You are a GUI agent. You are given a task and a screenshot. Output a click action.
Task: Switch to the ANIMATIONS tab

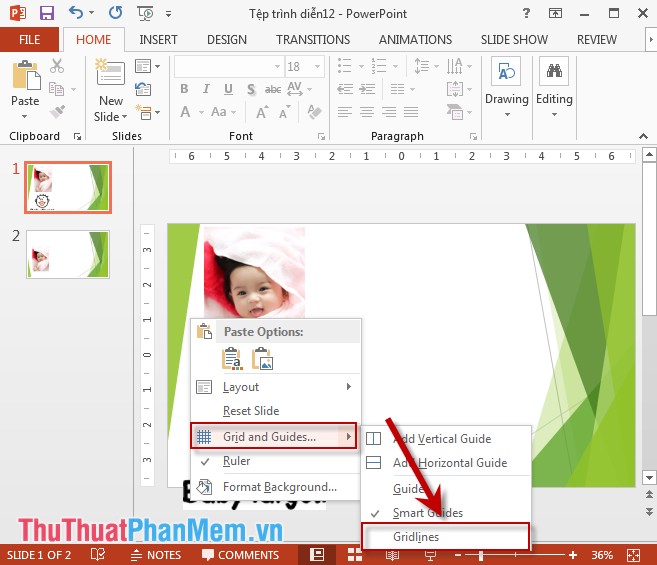pos(415,39)
